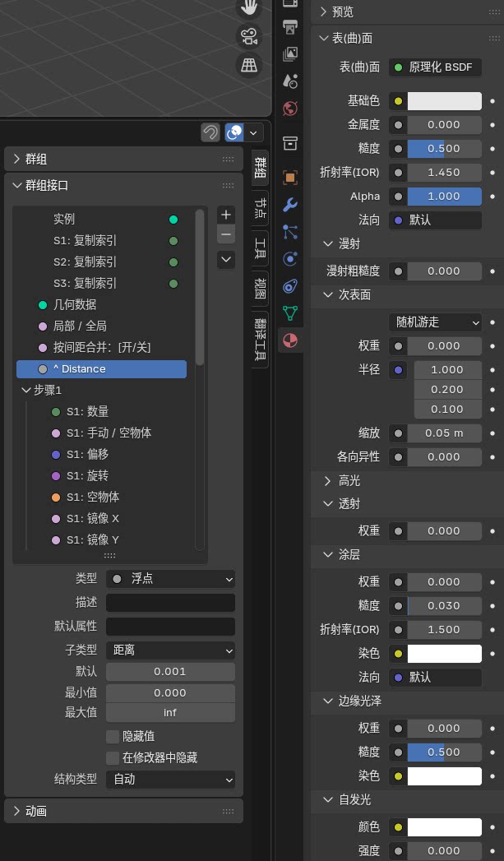This screenshot has height=861, width=504.
Task: Select the 几何数据 interface item
Action: pyautogui.click(x=102, y=305)
